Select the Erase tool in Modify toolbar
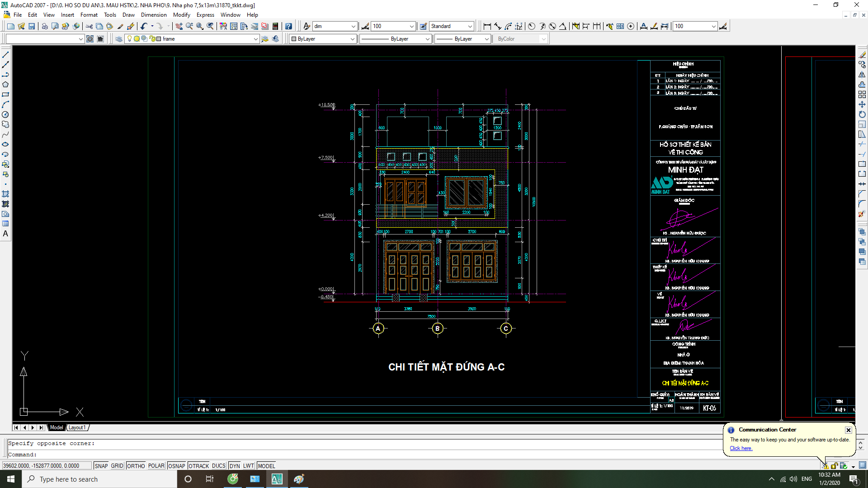 click(x=862, y=55)
